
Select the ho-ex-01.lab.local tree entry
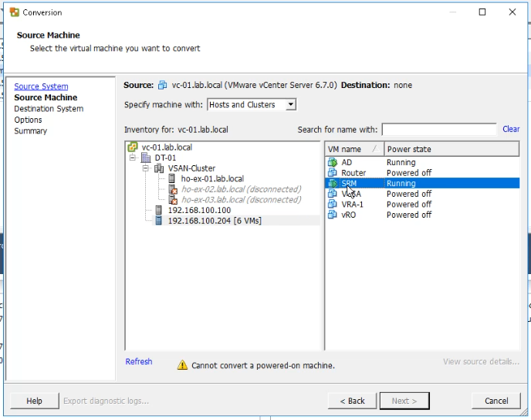212,178
